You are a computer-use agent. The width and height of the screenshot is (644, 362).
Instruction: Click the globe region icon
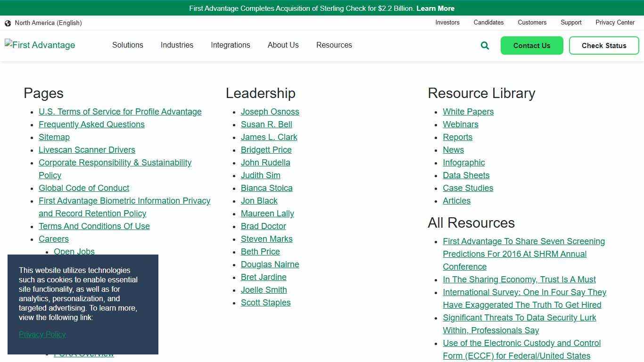coord(8,23)
